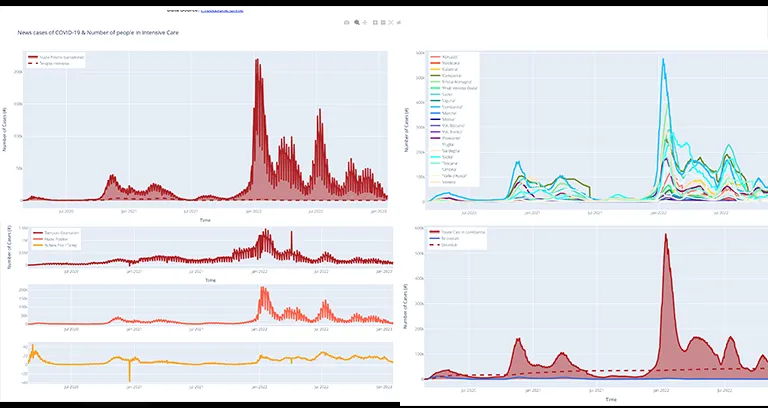Toggle Tamponi trace in lower-left legend
Viewport: 768px width, 408px height.
click(55, 232)
